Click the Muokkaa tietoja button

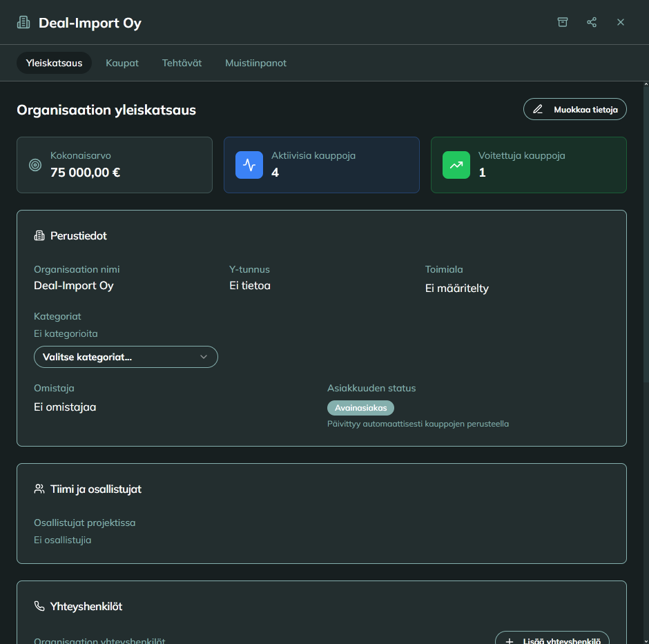coord(575,109)
